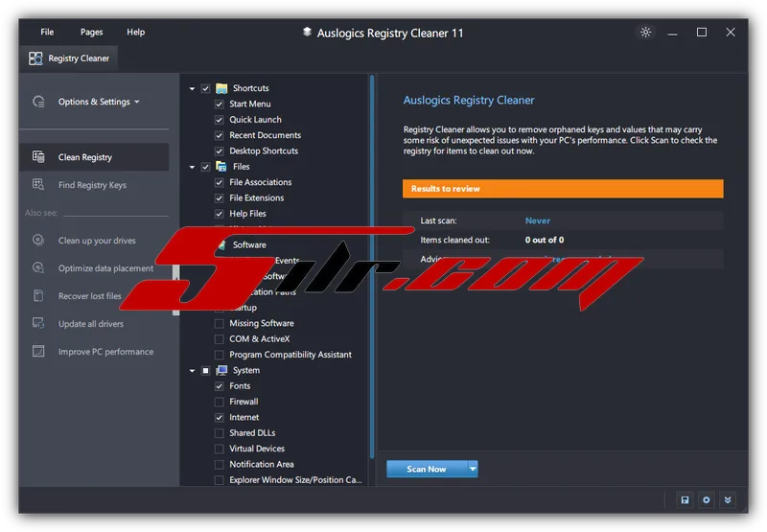Uncheck the Fonts checkbox
Viewport: 767px width, 532px height.
tap(220, 386)
